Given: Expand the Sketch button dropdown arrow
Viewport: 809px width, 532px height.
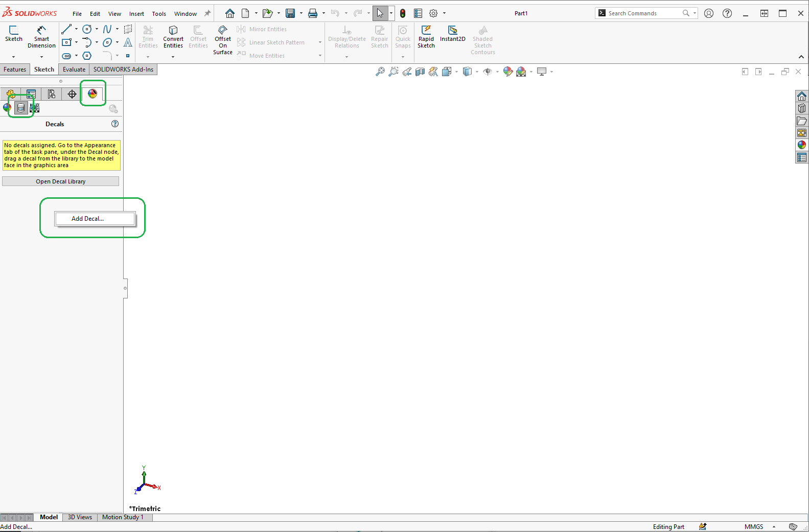Looking at the screenshot, I should [x=13, y=57].
